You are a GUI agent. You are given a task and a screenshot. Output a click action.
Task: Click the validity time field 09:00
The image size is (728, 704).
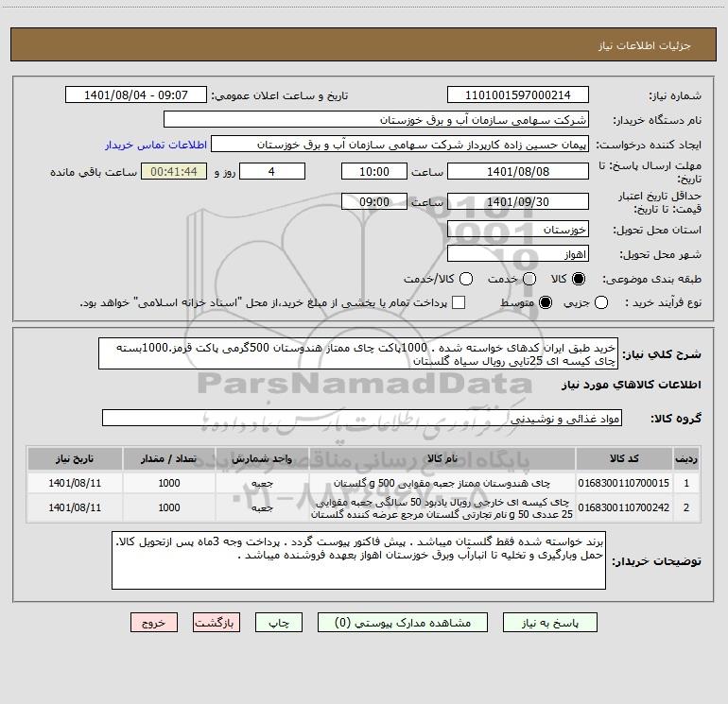[x=374, y=201]
